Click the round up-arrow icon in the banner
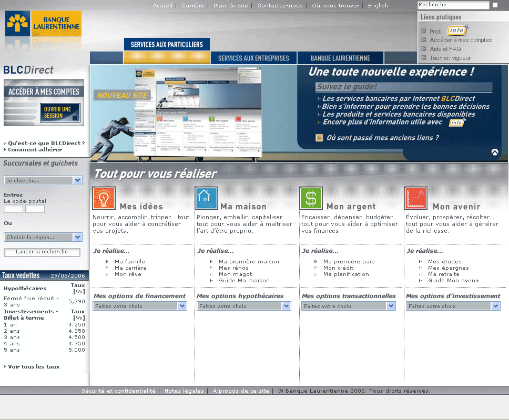The width and height of the screenshot is (509, 420). pos(495,152)
